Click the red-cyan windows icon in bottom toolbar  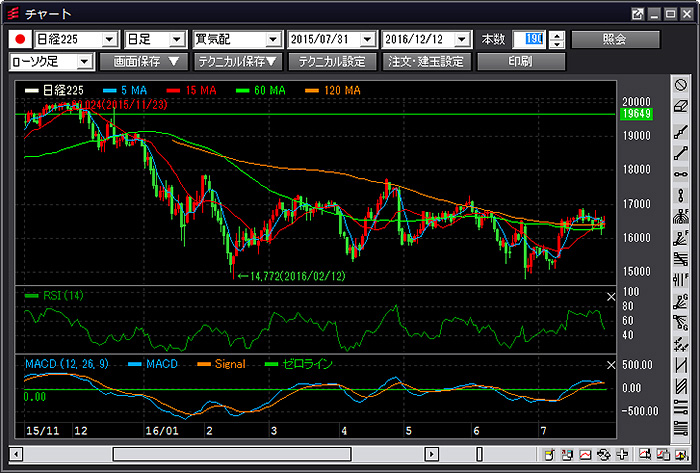tap(567, 455)
